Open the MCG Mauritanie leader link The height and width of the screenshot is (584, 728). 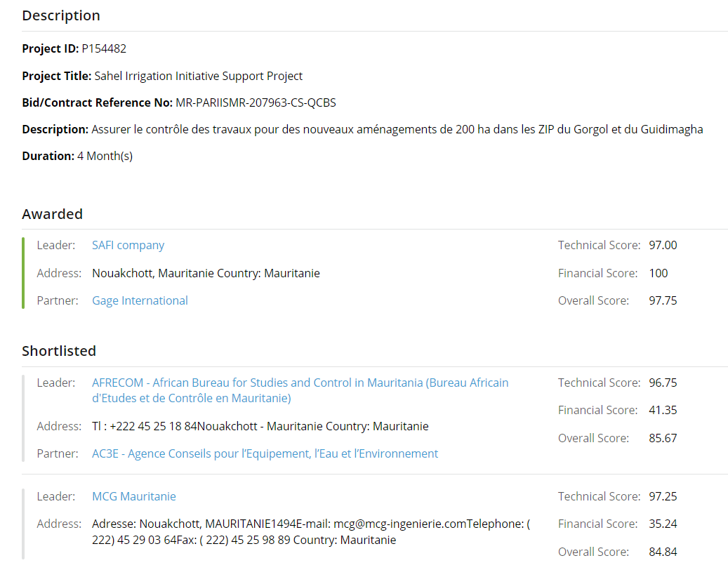[133, 496]
